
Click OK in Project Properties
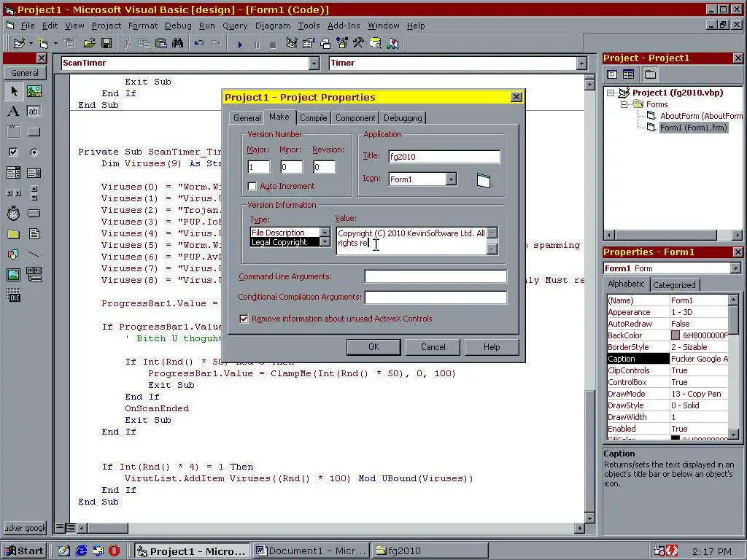pyautogui.click(x=374, y=347)
